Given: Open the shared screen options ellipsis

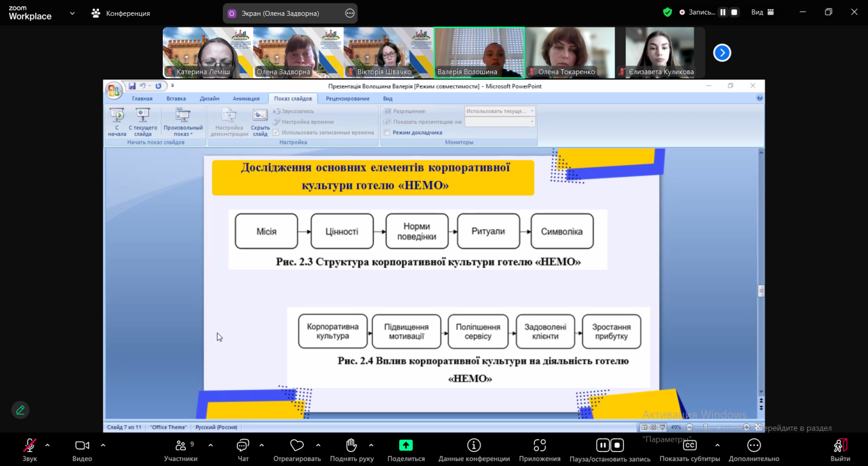Looking at the screenshot, I should pos(349,13).
